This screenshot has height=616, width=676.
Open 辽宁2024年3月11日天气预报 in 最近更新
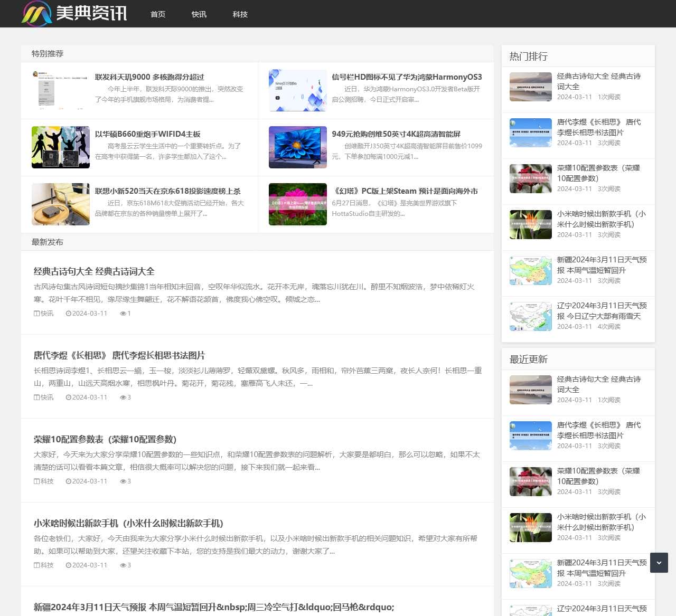[600, 608]
